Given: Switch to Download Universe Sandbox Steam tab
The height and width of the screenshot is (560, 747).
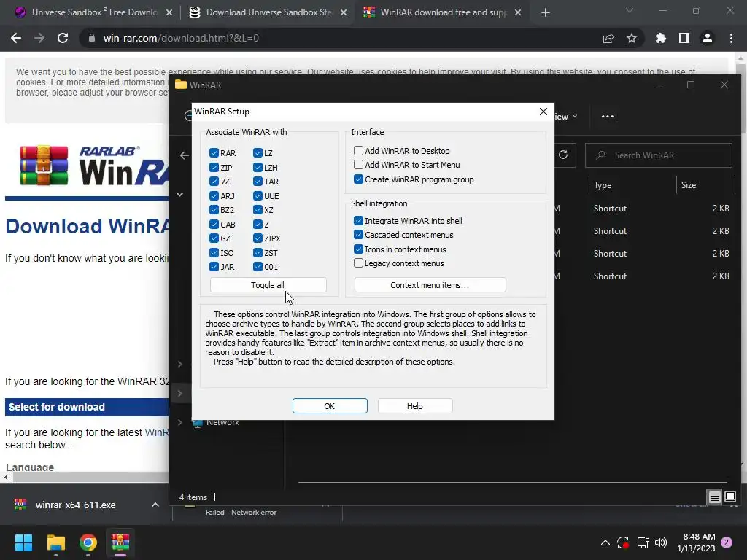Looking at the screenshot, I should 268,12.
